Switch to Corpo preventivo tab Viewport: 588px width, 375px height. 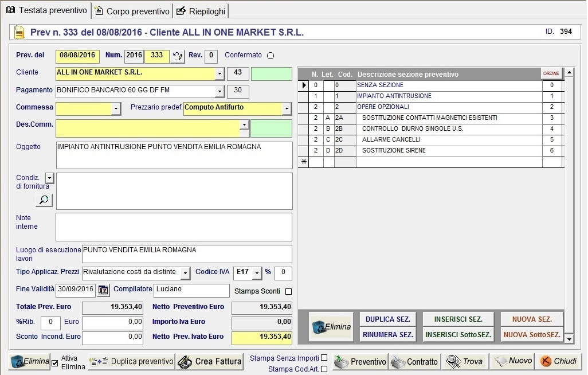pyautogui.click(x=132, y=11)
